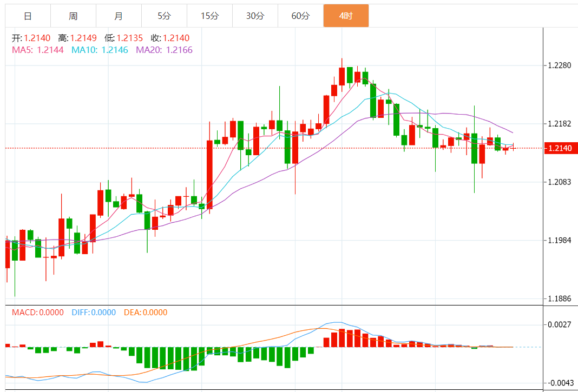The height and width of the screenshot is (392, 578).
Task: Switch chart to 5分 interval
Action: point(164,16)
